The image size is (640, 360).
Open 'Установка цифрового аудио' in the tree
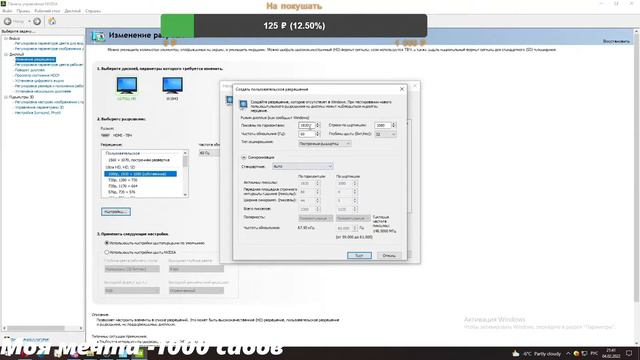point(39,81)
